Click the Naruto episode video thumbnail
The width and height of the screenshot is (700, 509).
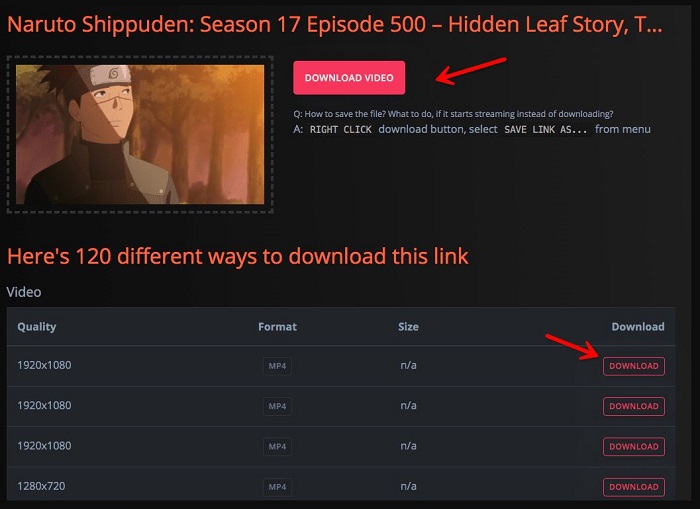point(140,134)
